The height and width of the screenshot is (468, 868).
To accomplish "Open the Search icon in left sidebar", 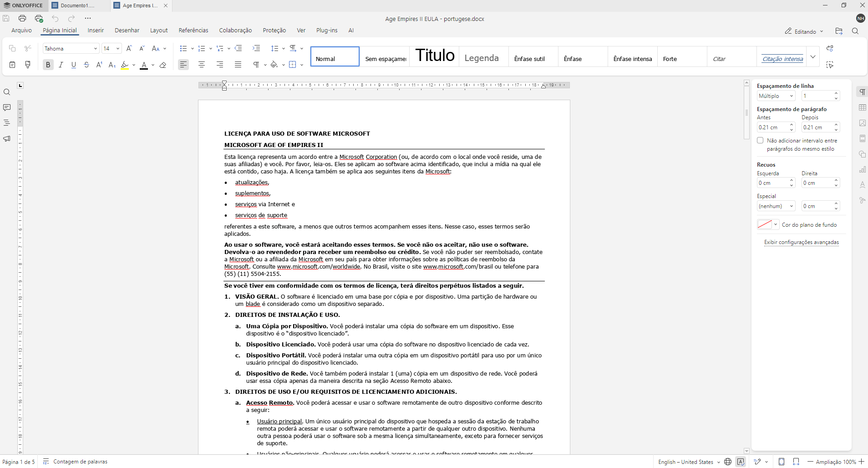I will pyautogui.click(x=7, y=92).
